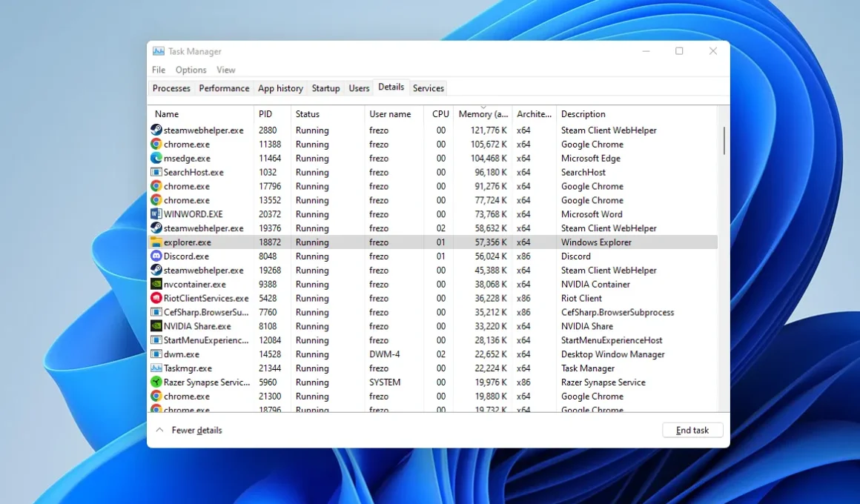The image size is (860, 504).
Task: Click the Task Manager icon in the title bar
Action: tap(159, 51)
